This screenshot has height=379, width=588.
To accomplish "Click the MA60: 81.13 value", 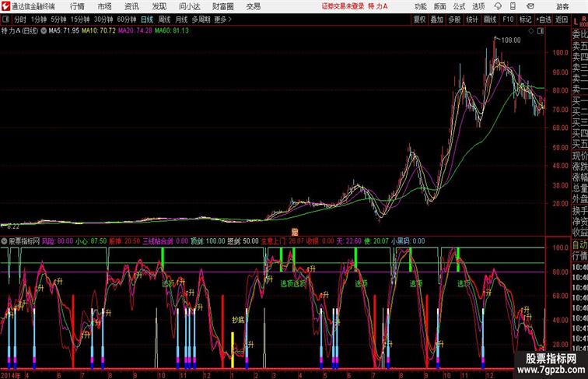I will [x=172, y=31].
